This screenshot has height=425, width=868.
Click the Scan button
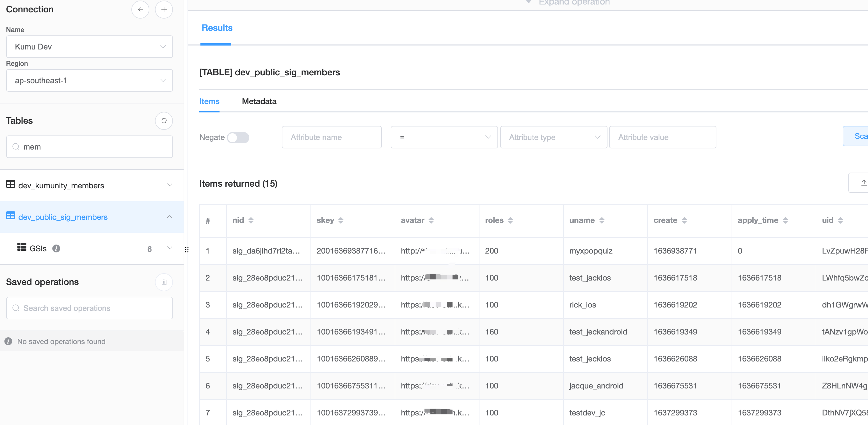point(858,136)
